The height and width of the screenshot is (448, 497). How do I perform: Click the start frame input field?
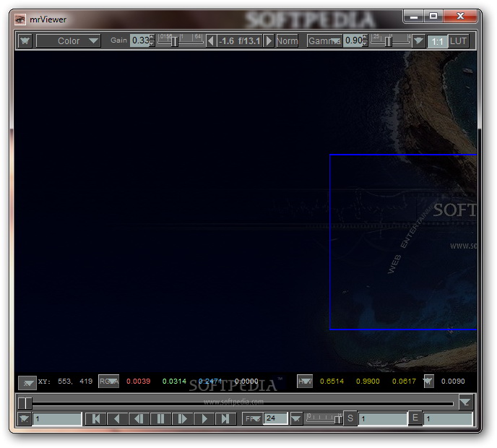tap(383, 419)
